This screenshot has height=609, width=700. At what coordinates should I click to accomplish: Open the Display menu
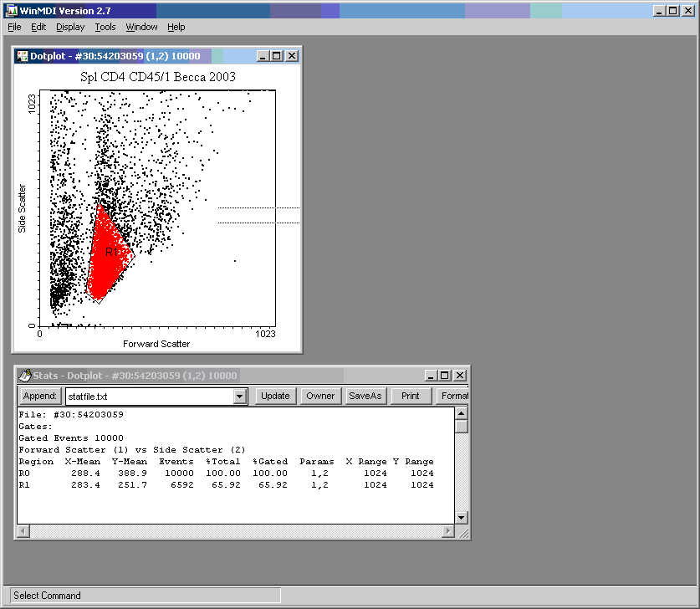point(70,27)
